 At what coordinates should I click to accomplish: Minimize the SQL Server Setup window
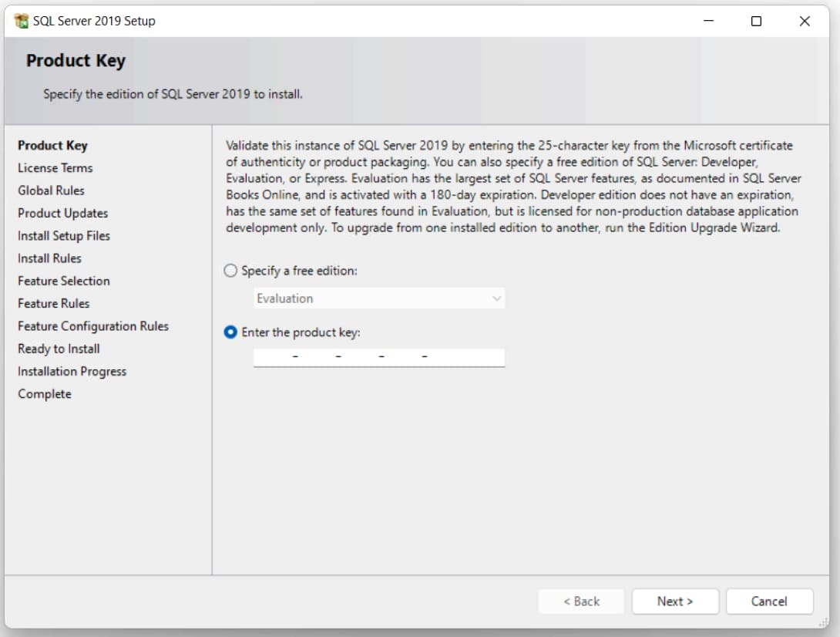click(x=708, y=22)
